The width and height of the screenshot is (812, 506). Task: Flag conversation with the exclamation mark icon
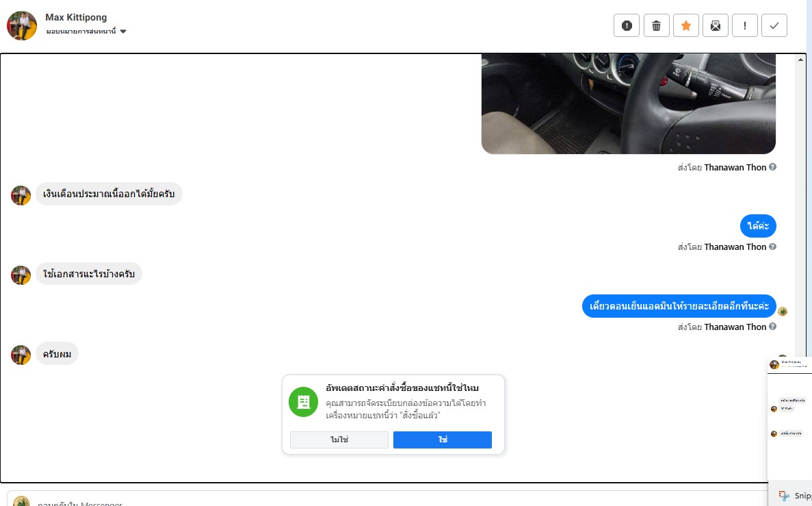pyautogui.click(x=745, y=25)
